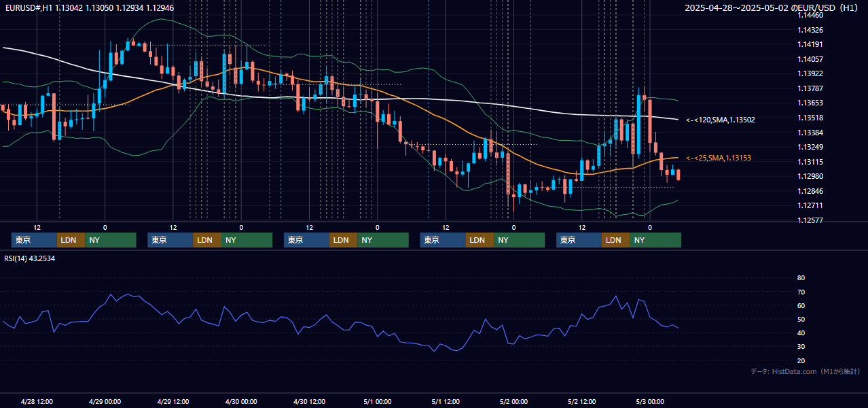
Task: Click the RSI scale level 50
Action: click(801, 319)
